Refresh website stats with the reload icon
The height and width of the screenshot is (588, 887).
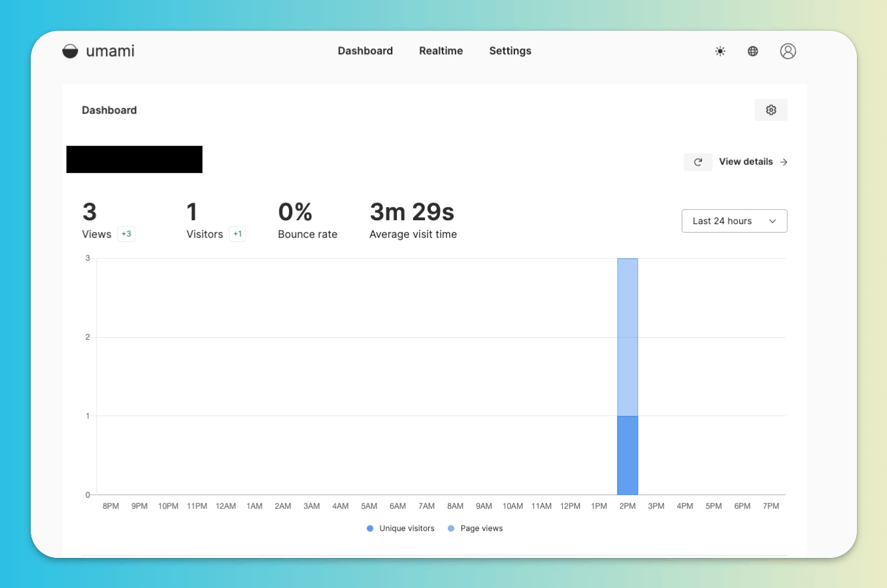pos(698,162)
